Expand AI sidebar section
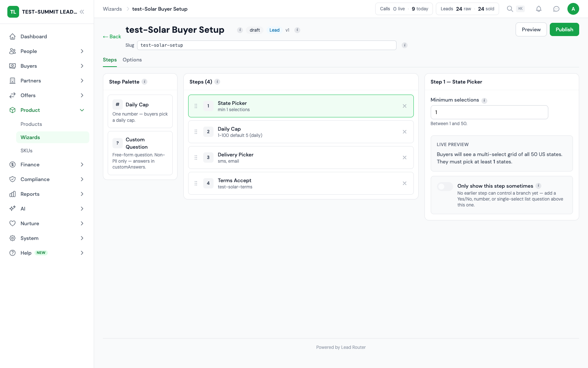588x368 pixels. point(47,209)
